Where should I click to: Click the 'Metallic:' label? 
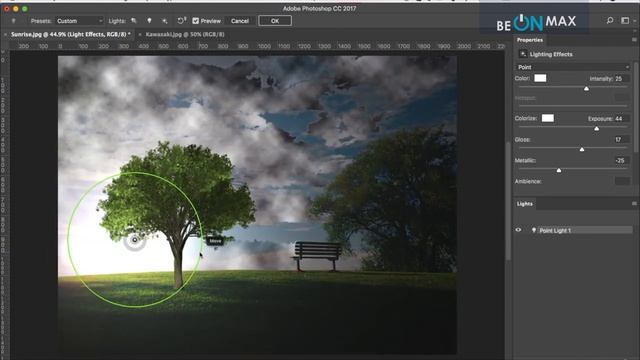525,160
